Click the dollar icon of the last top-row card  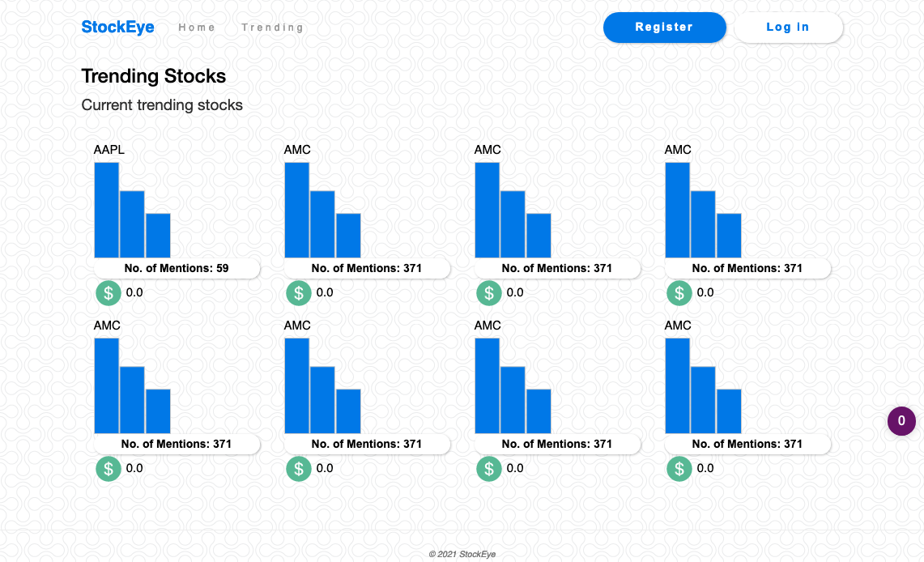679,293
